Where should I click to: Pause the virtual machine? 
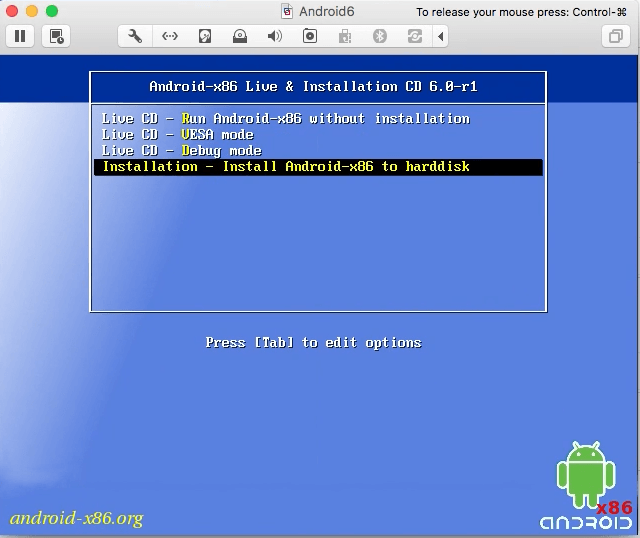(x=20, y=36)
